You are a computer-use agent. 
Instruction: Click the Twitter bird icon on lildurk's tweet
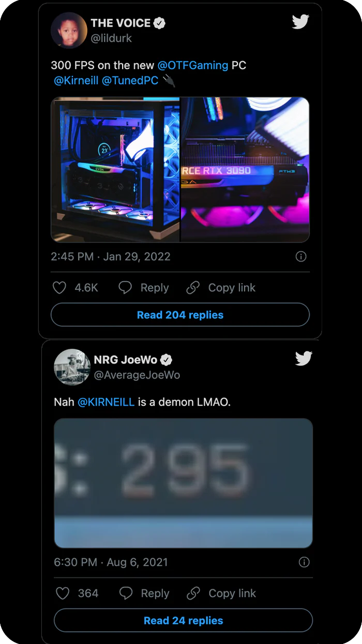(300, 22)
